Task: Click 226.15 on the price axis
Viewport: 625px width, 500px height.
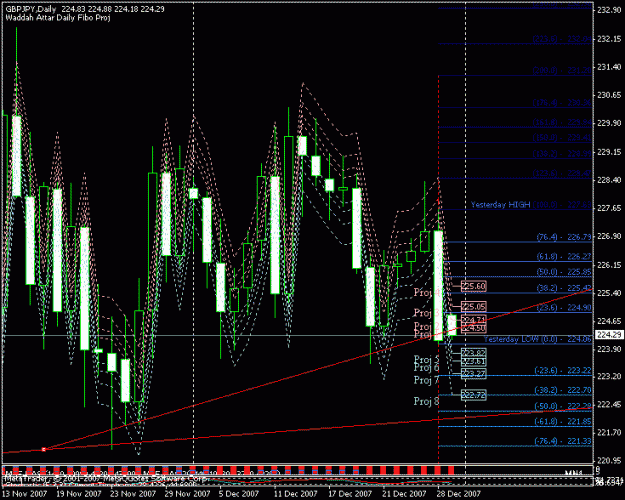Action: [x=609, y=265]
